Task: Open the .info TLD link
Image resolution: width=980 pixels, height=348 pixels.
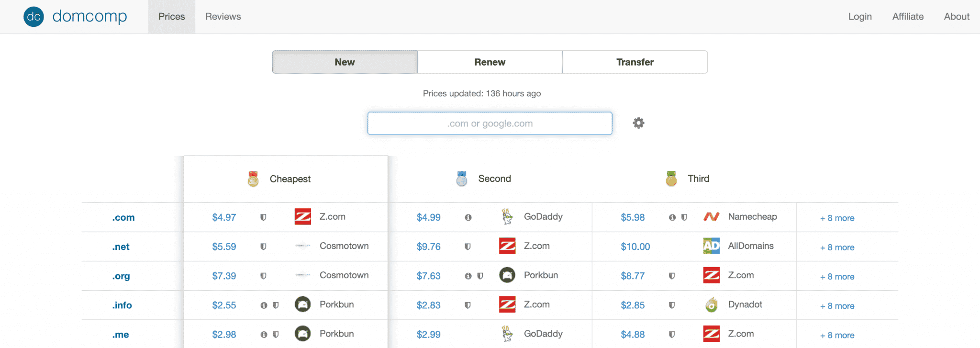Action: (x=122, y=305)
